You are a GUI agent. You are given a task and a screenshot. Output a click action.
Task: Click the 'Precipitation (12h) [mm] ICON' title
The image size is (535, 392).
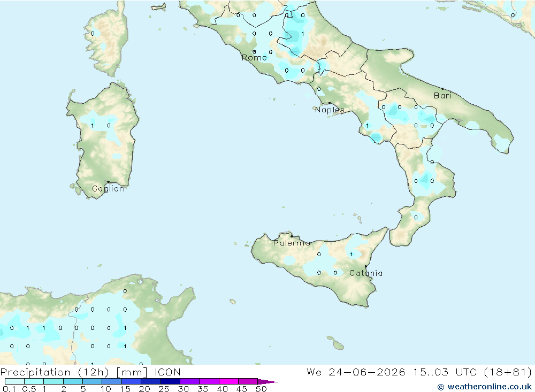90,372
